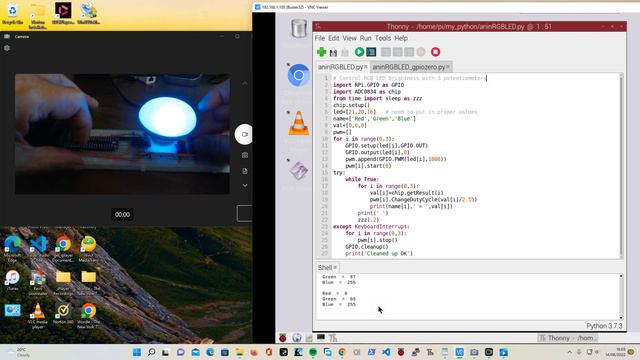Open the Tools menu in Thonny
Image resolution: width=640 pixels, height=360 pixels.
382,38
